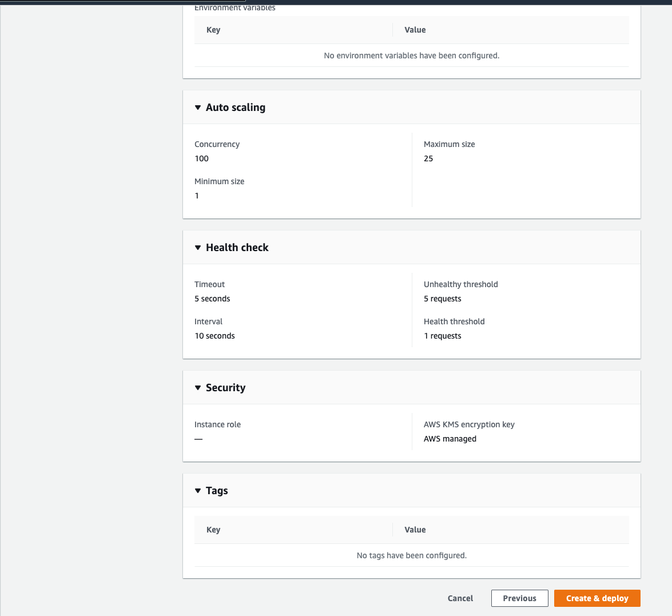Click the Value column header in Environment variables
This screenshot has width=672, height=616.
click(x=415, y=30)
